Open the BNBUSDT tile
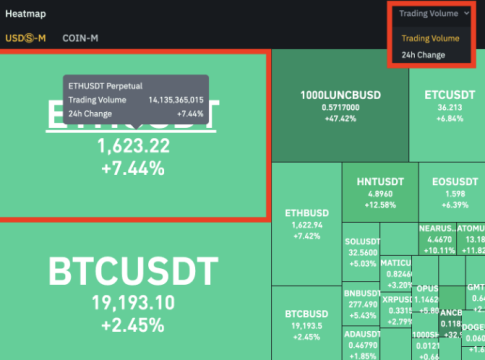485x360 pixels. pos(361,304)
